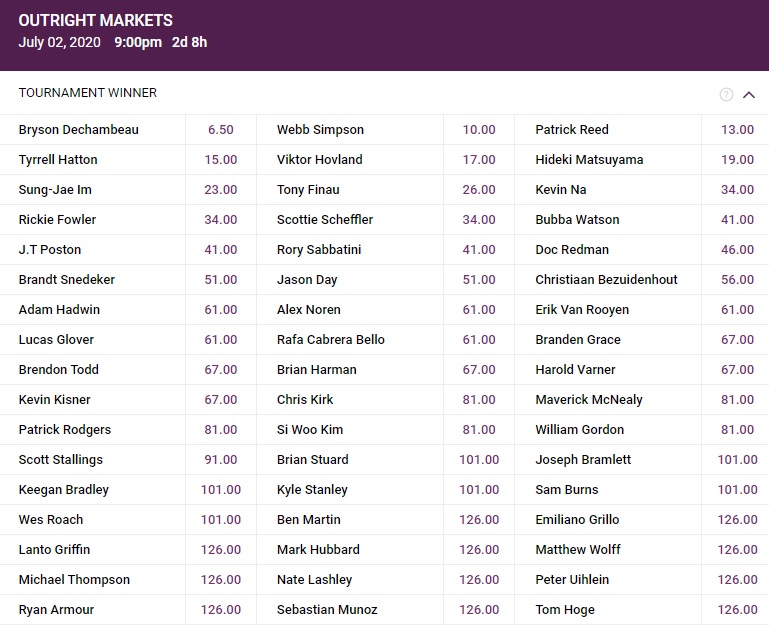Bet on William Gordon at 81.00
Viewport: 769px width, 625px height.
coord(737,429)
